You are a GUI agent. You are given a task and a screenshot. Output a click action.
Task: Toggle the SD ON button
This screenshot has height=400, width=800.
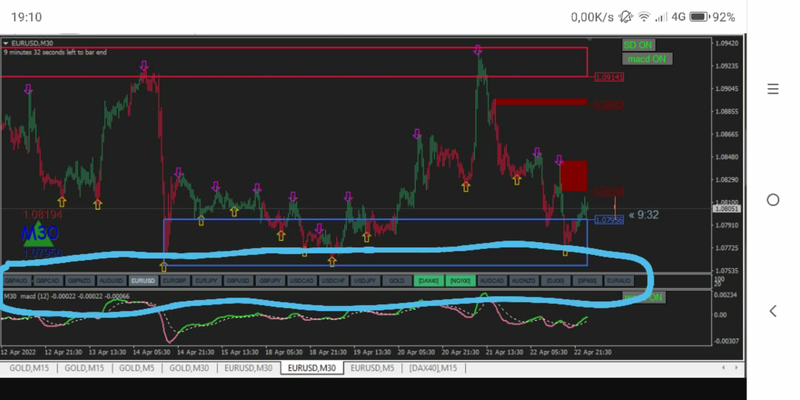[638, 45]
